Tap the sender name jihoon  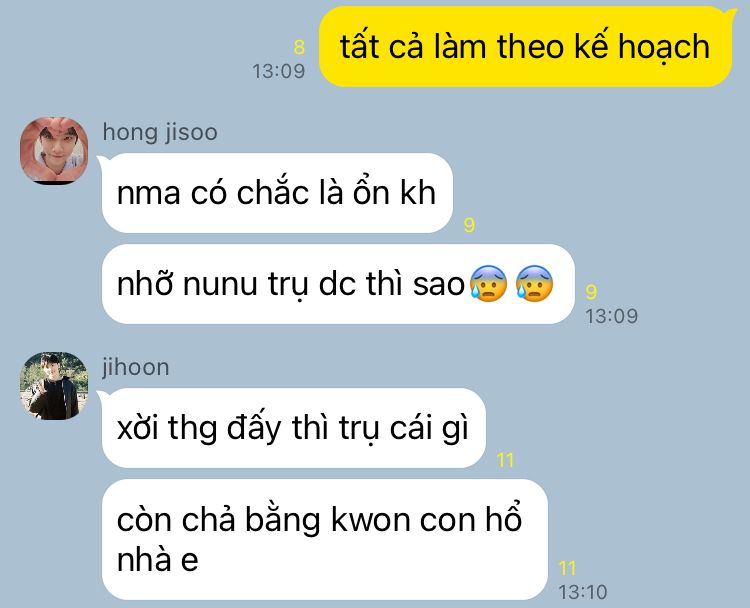pos(136,368)
